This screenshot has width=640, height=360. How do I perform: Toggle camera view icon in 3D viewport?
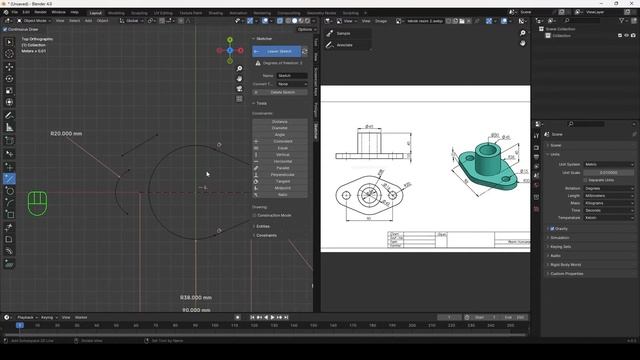(239, 89)
